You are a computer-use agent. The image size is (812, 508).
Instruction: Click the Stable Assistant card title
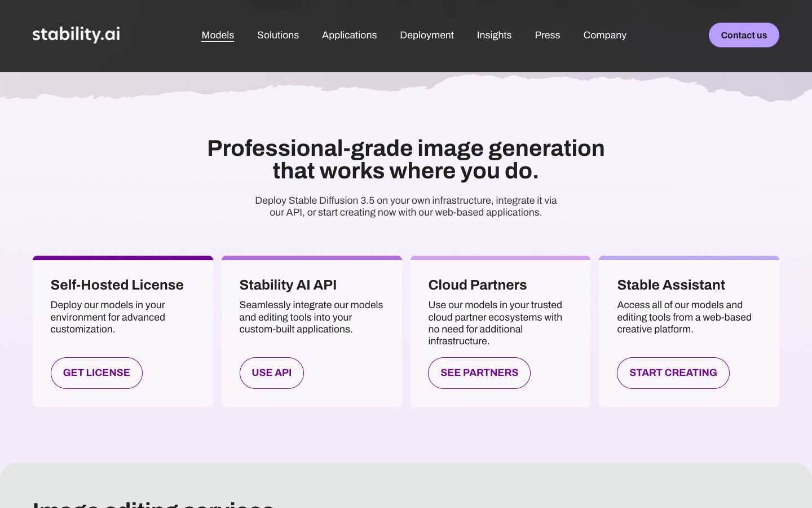point(670,285)
